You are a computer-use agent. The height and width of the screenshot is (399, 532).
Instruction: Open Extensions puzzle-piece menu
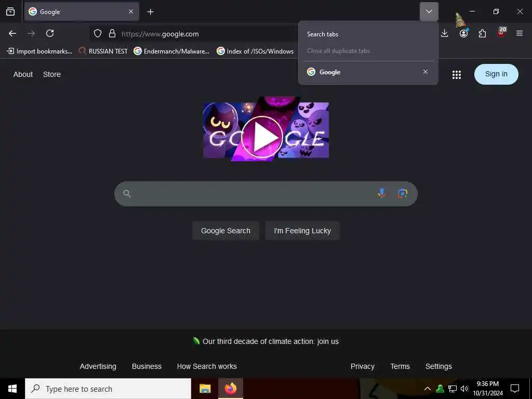pos(482,33)
